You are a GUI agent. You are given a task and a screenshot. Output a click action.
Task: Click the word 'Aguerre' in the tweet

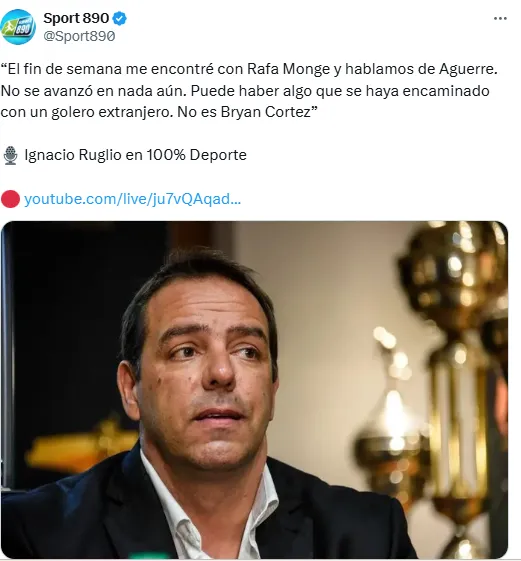click(x=467, y=69)
